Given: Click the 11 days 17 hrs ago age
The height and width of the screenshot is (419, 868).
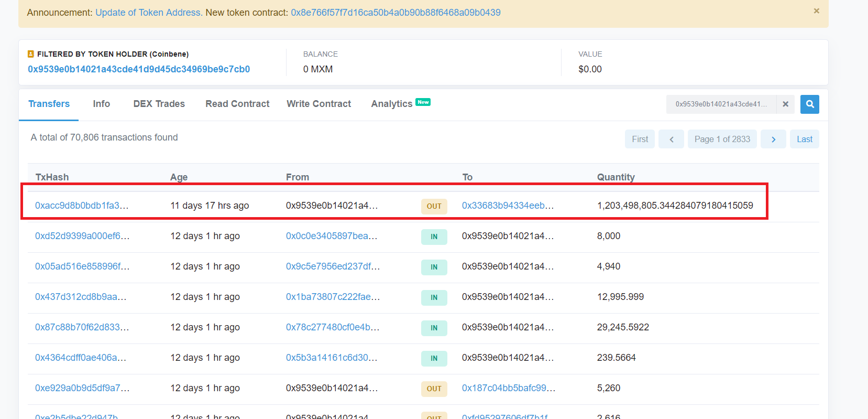Looking at the screenshot, I should click(x=210, y=206).
